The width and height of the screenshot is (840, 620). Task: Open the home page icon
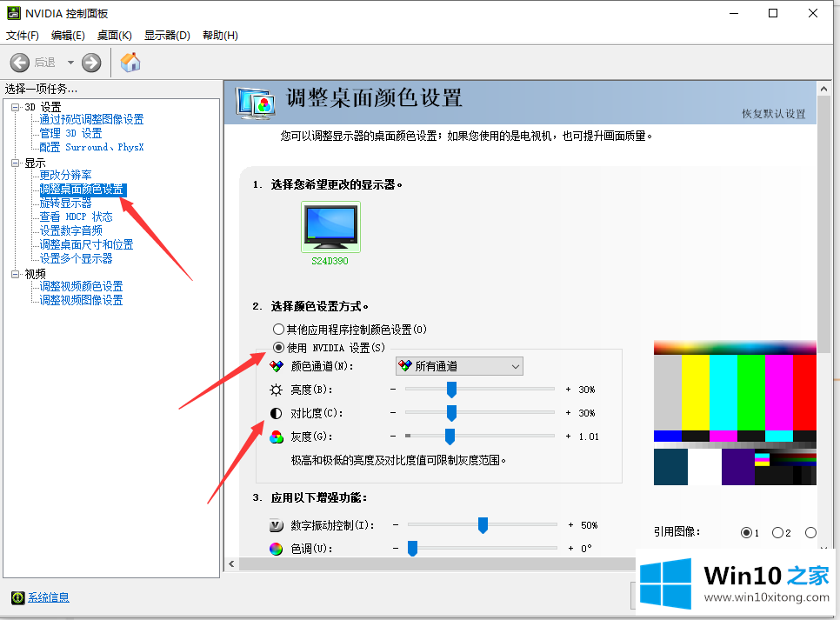130,62
